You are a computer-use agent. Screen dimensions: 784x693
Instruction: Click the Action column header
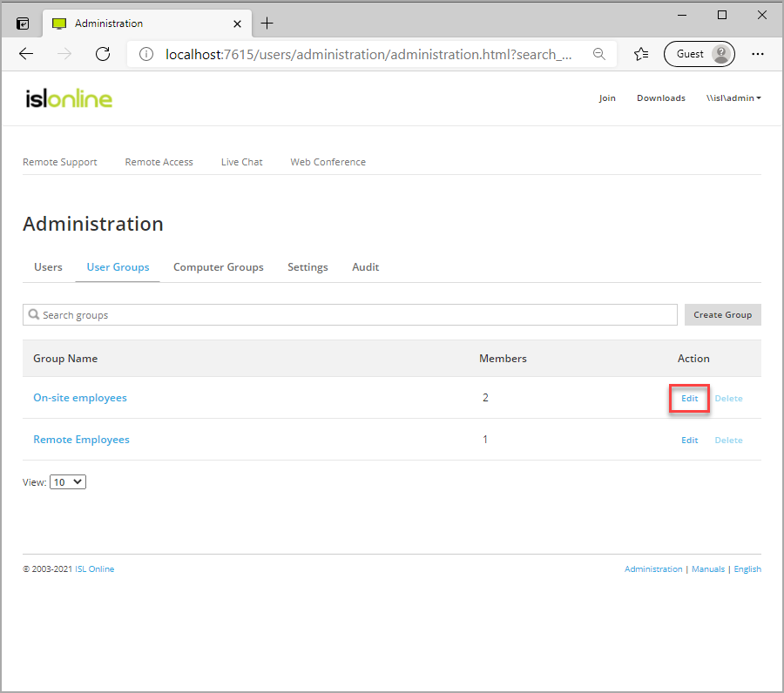[x=693, y=358]
